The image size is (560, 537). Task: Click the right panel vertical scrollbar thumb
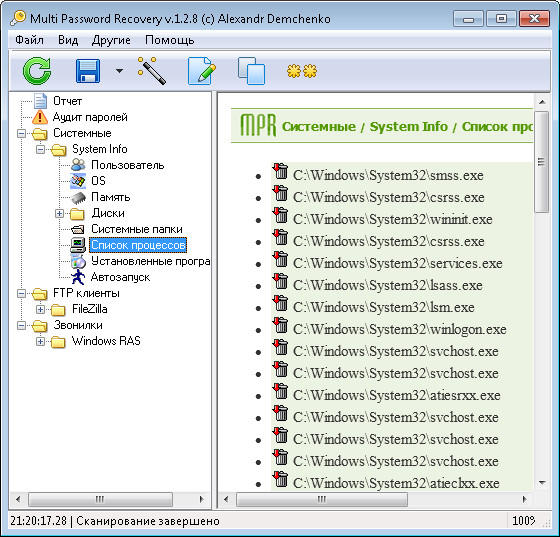(x=541, y=162)
